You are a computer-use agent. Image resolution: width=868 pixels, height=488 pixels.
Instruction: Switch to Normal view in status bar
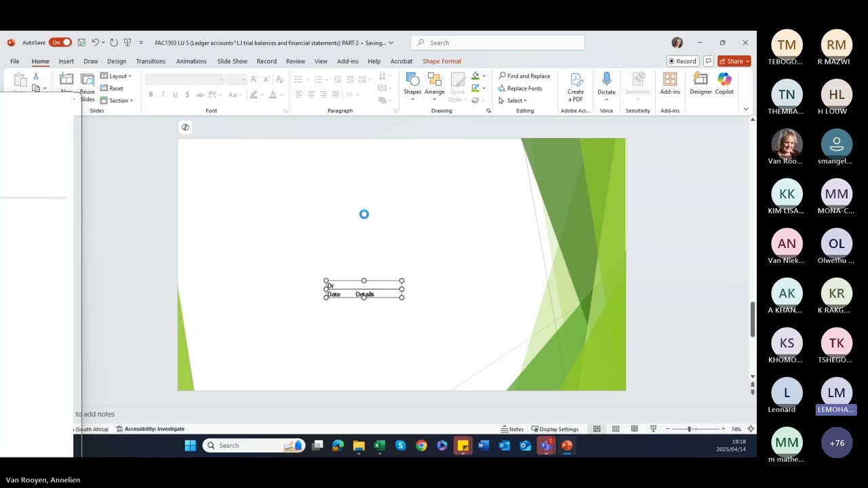tap(597, 429)
